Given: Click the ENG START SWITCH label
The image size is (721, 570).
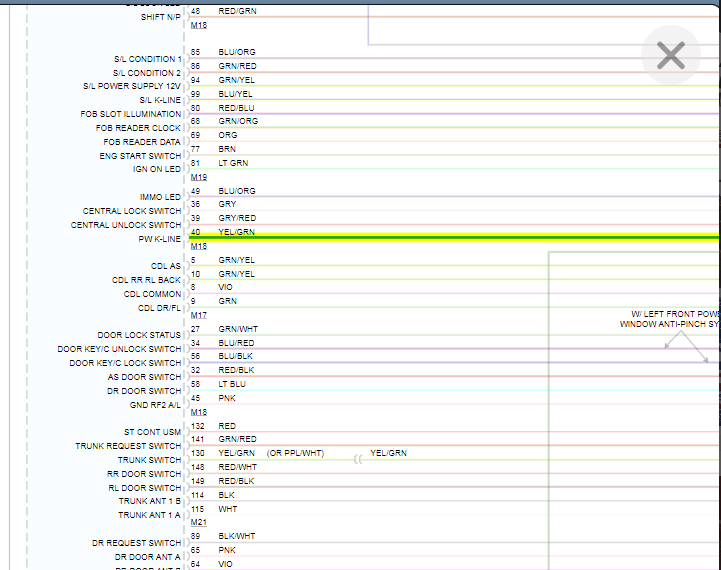Looking at the screenshot, I should [x=140, y=156].
